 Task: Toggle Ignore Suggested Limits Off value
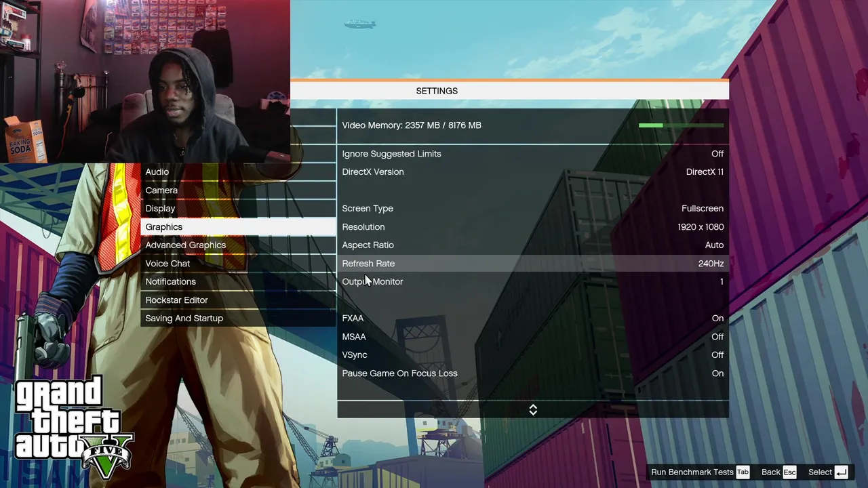point(717,154)
